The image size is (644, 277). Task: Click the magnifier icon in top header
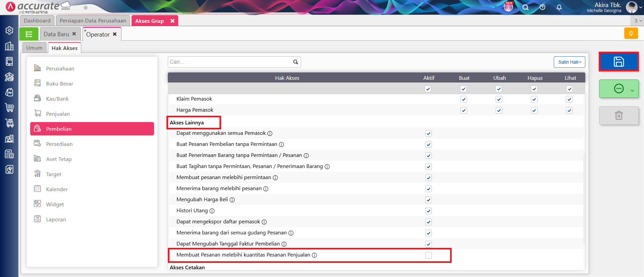click(525, 7)
